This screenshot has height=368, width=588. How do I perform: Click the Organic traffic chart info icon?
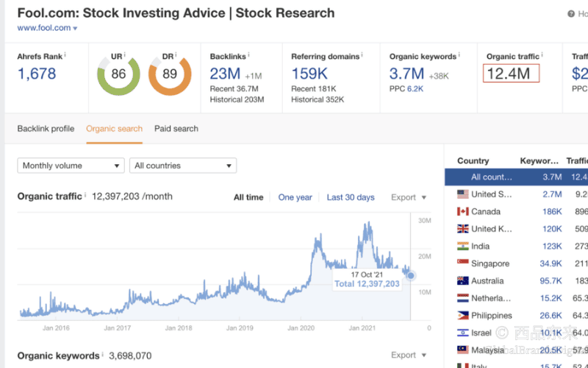point(85,195)
